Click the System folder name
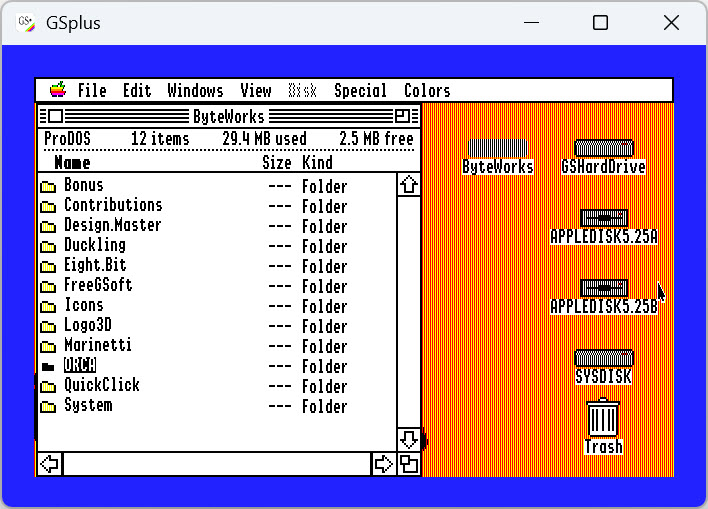This screenshot has height=509, width=708. click(x=88, y=405)
